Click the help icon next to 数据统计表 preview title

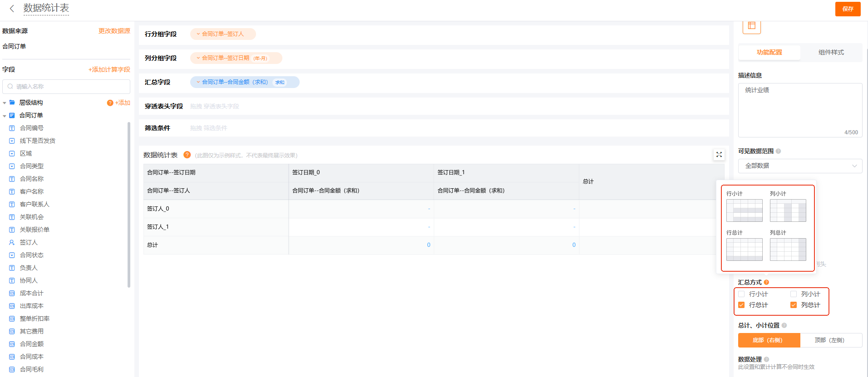187,155
